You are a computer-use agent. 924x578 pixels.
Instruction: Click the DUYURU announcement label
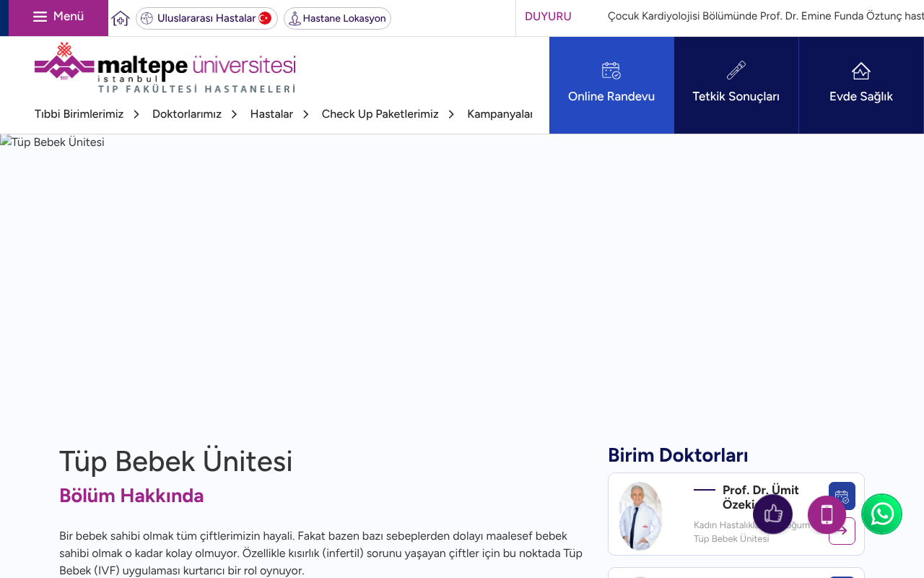tap(548, 17)
